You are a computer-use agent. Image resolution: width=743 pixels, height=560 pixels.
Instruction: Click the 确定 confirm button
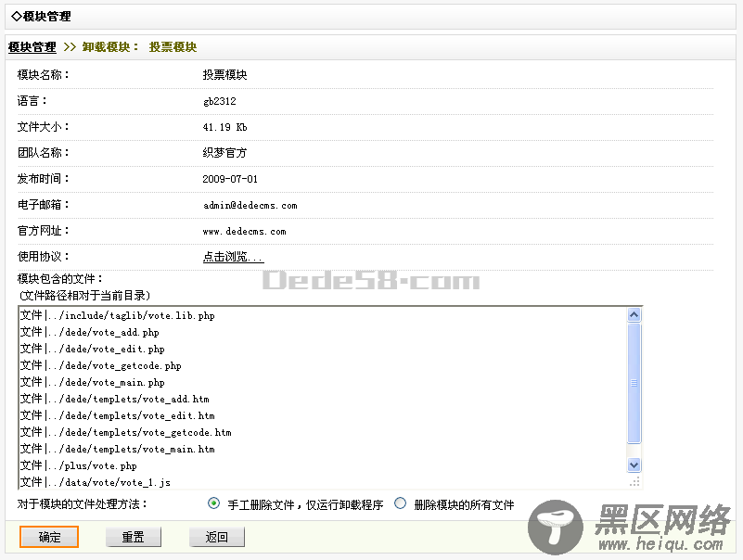pyautogui.click(x=49, y=537)
